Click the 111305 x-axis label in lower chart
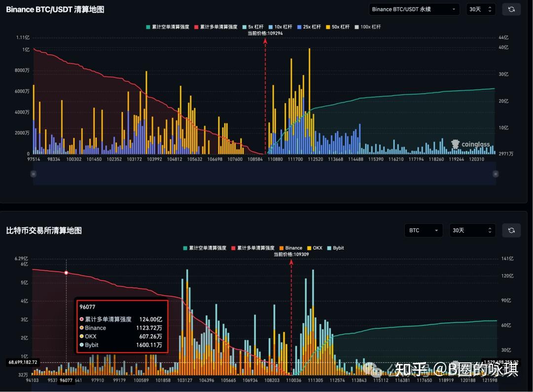This screenshot has height=392, width=533. (315, 381)
